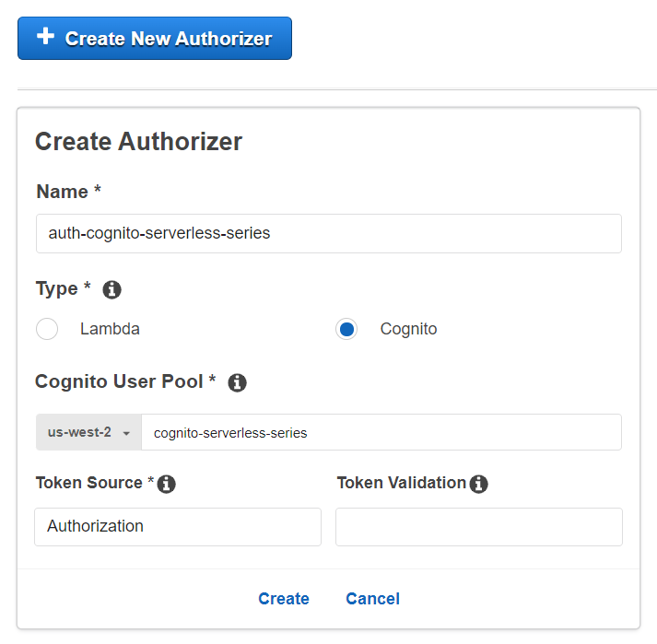Focus the empty Token Validation field
657x644 pixels.
478,527
